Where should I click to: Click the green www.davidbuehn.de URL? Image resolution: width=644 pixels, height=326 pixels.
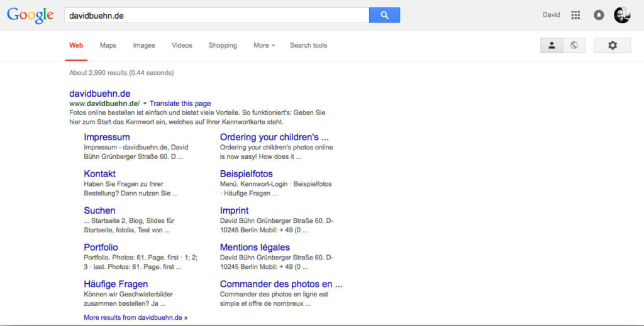coord(104,104)
